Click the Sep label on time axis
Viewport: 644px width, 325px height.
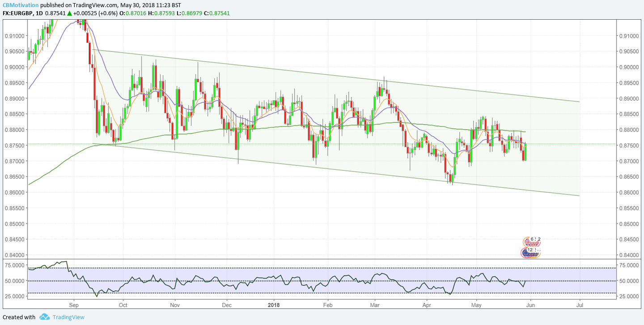click(74, 305)
